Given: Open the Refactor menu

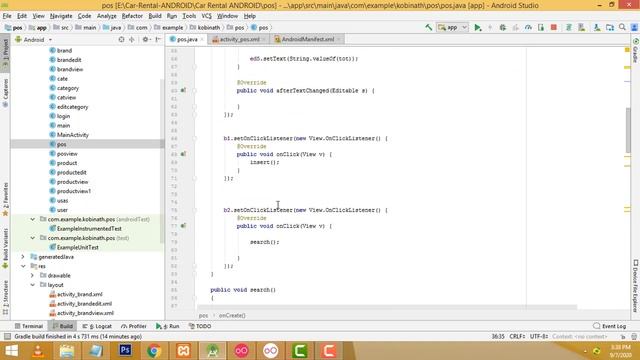Looking at the screenshot, I should point(132,16).
